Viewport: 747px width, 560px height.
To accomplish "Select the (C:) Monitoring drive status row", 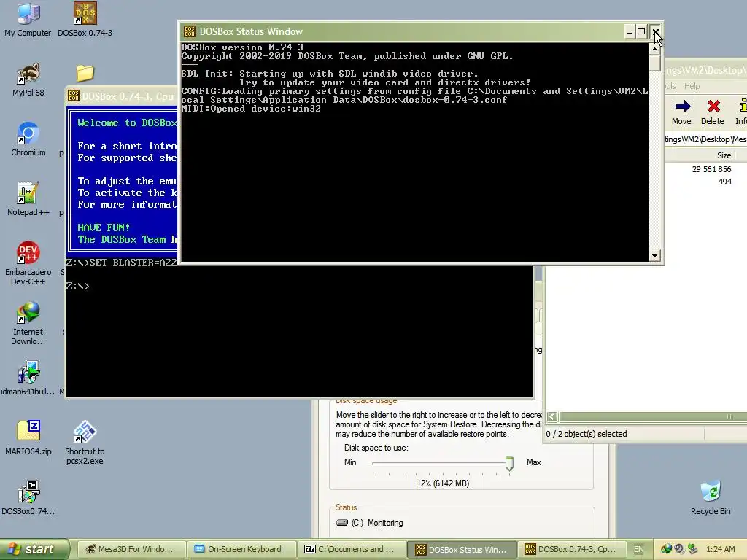I will click(x=370, y=522).
